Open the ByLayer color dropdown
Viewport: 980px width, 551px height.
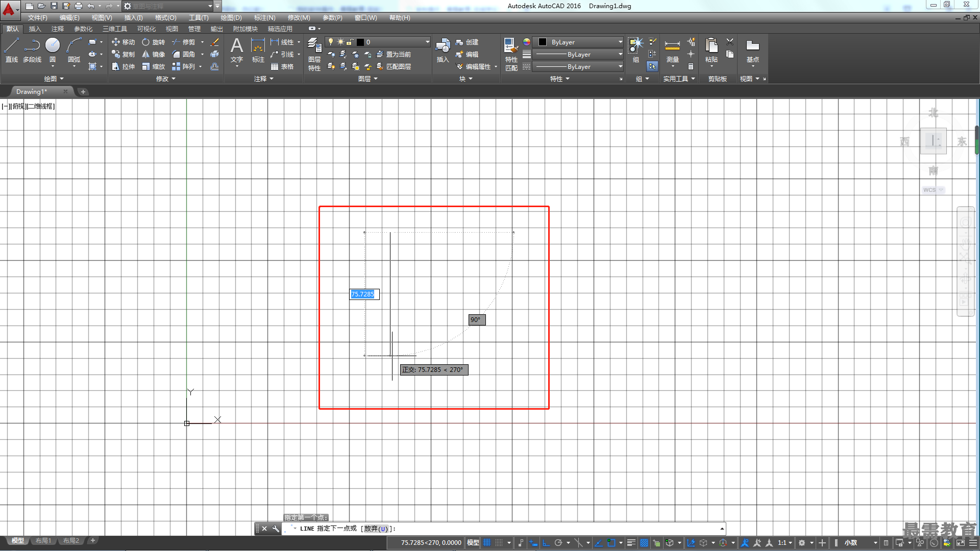(620, 42)
